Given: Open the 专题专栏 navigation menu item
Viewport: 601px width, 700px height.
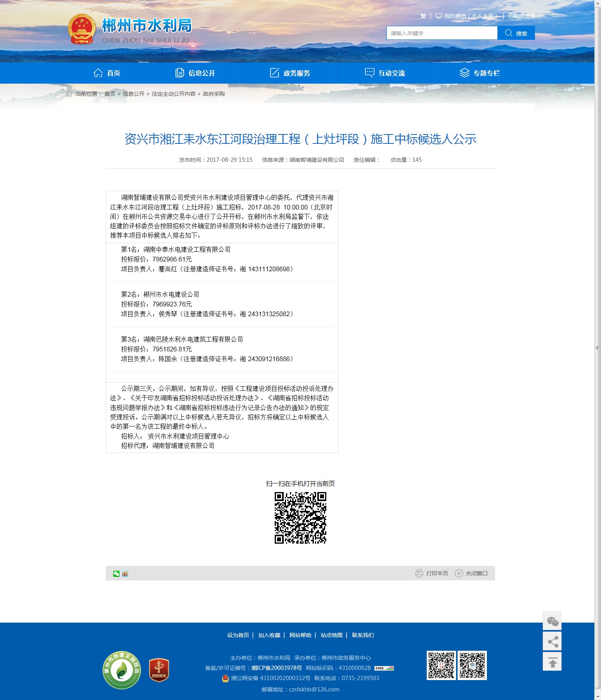Looking at the screenshot, I should point(480,73).
